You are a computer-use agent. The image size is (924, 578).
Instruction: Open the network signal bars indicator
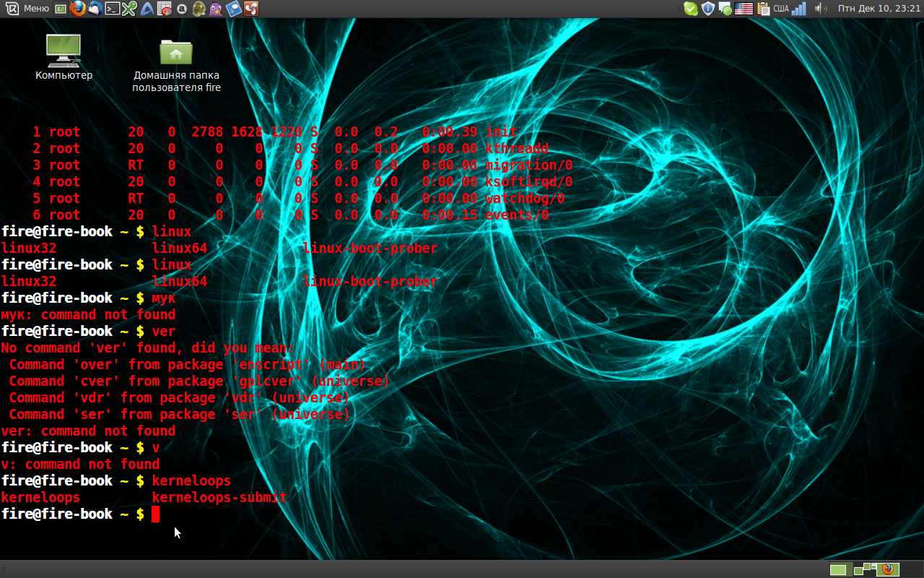point(798,9)
